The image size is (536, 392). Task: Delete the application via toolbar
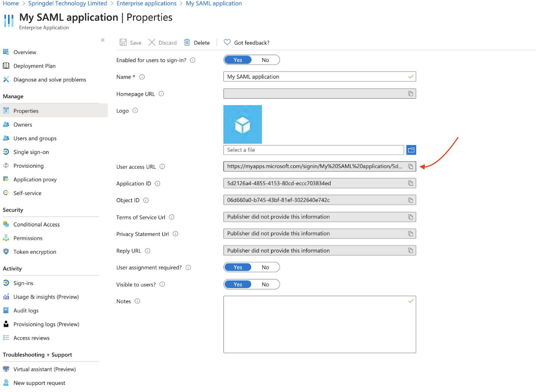pos(197,43)
